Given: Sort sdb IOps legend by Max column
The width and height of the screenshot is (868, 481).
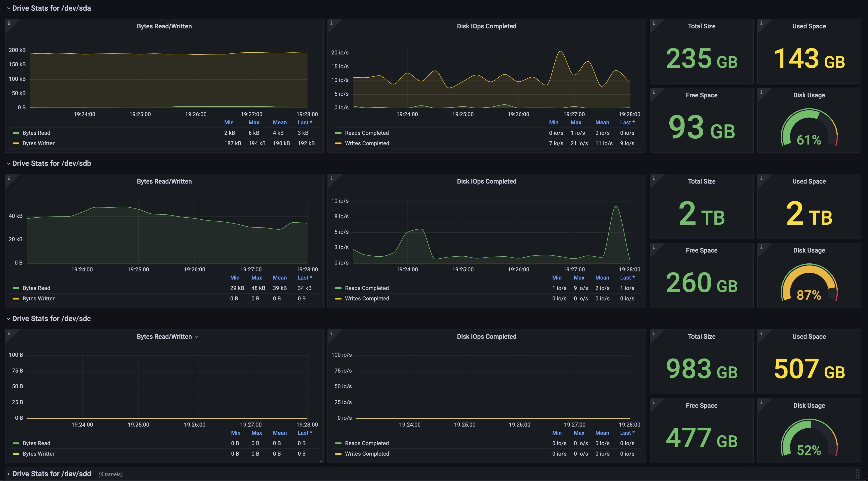Looking at the screenshot, I should pos(579,278).
